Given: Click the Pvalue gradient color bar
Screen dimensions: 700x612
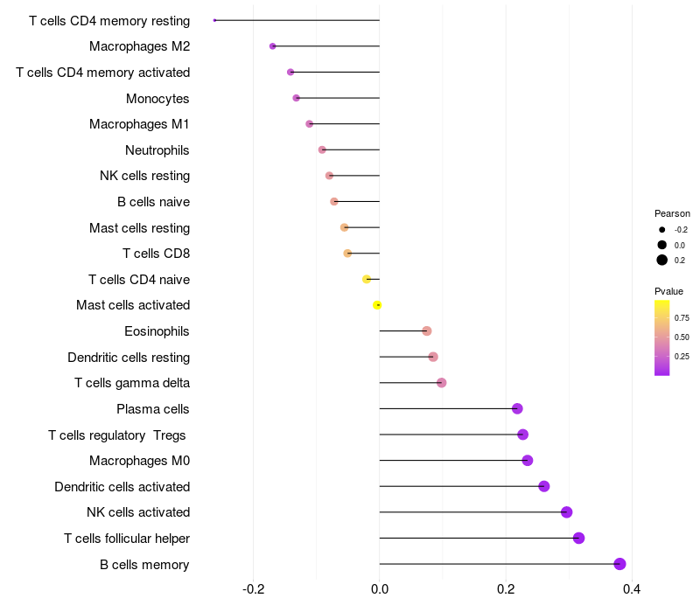Looking at the screenshot, I should coord(662,337).
